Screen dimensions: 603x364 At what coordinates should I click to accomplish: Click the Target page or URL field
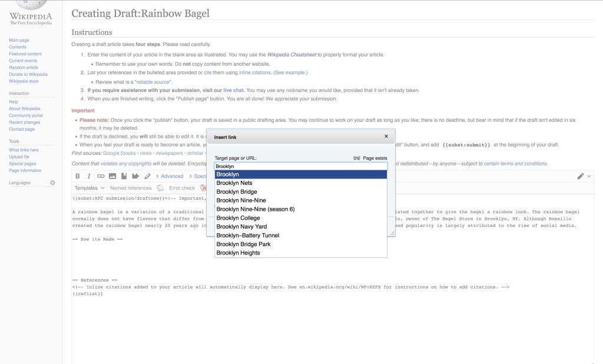[300, 166]
